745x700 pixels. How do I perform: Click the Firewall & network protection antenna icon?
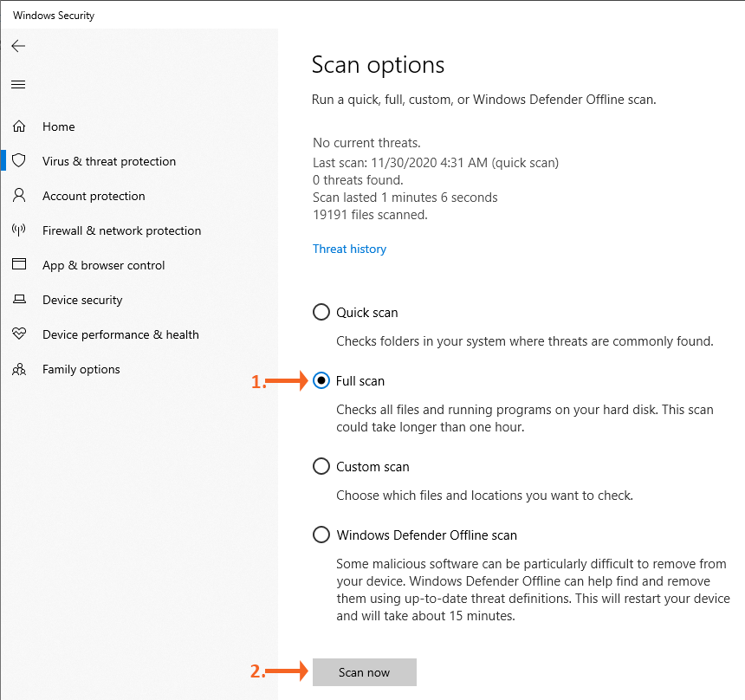(19, 230)
